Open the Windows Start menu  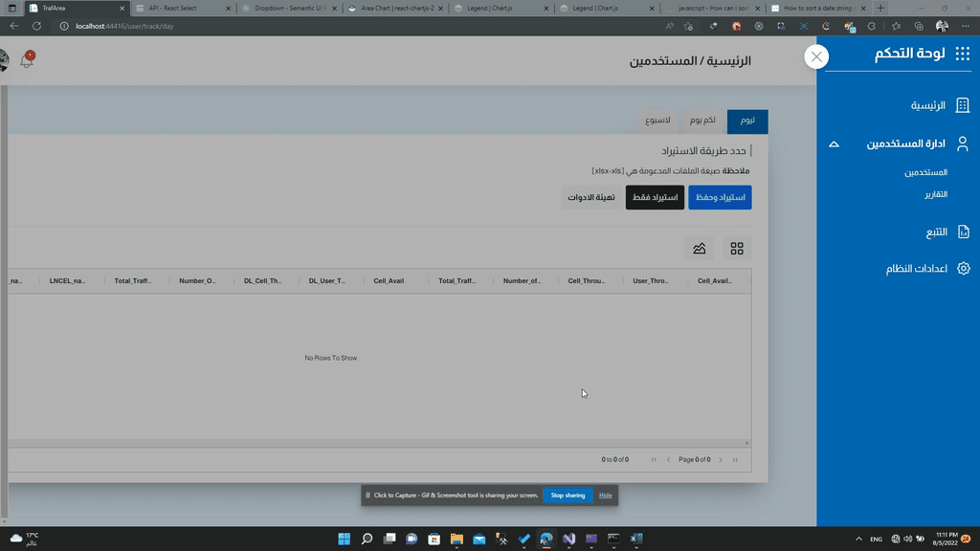[x=345, y=539]
